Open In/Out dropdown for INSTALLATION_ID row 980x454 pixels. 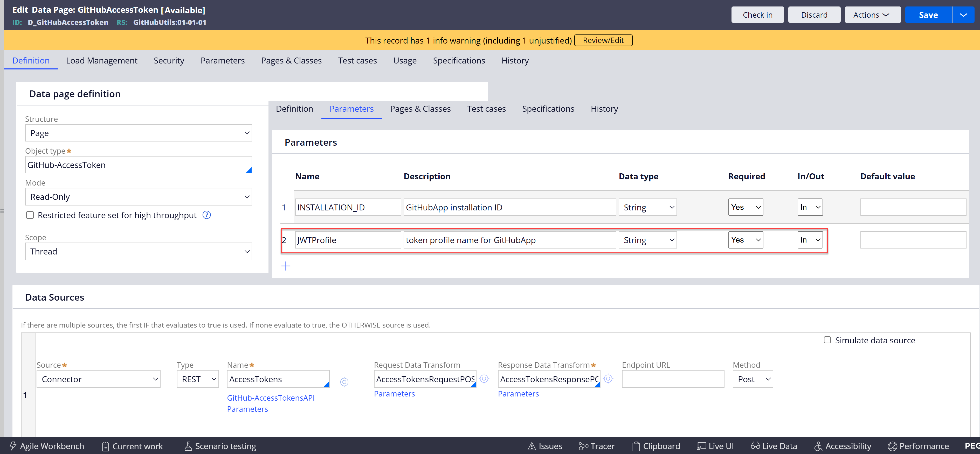point(810,207)
